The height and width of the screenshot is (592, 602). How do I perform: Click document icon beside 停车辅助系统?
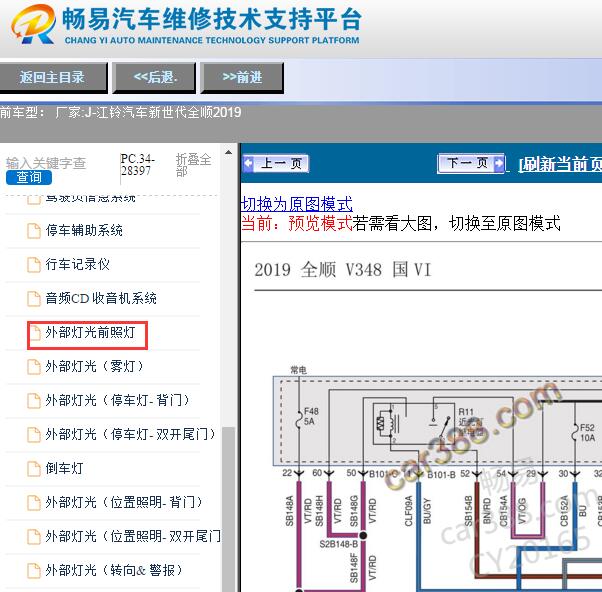point(34,231)
